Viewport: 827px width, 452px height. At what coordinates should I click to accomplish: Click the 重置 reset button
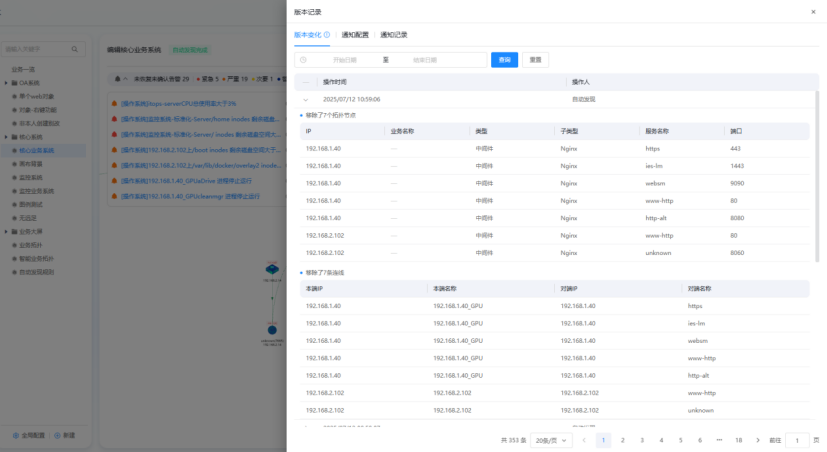(x=535, y=60)
